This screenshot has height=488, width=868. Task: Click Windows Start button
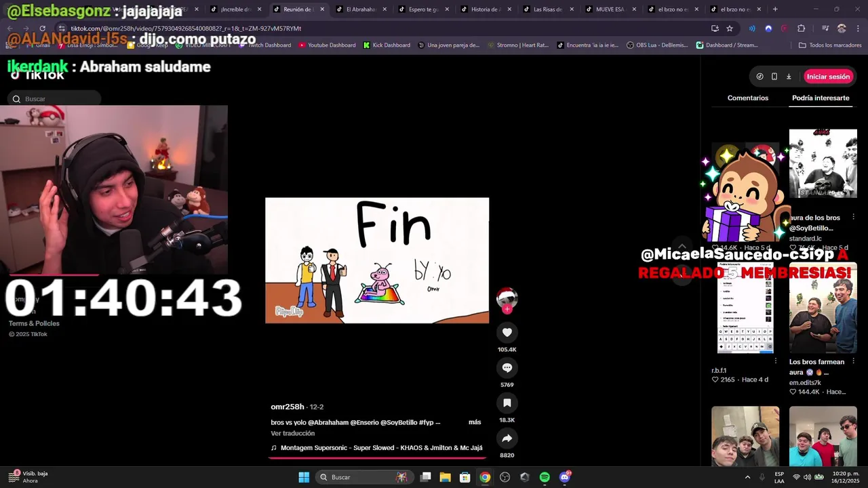(304, 477)
